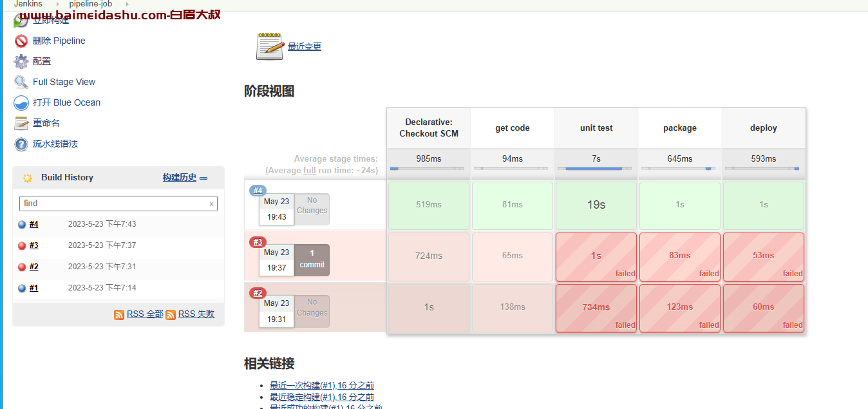Image resolution: width=868 pixels, height=409 pixels.
Task: Click the RSS icon next to RSS 失败
Action: [x=171, y=315]
